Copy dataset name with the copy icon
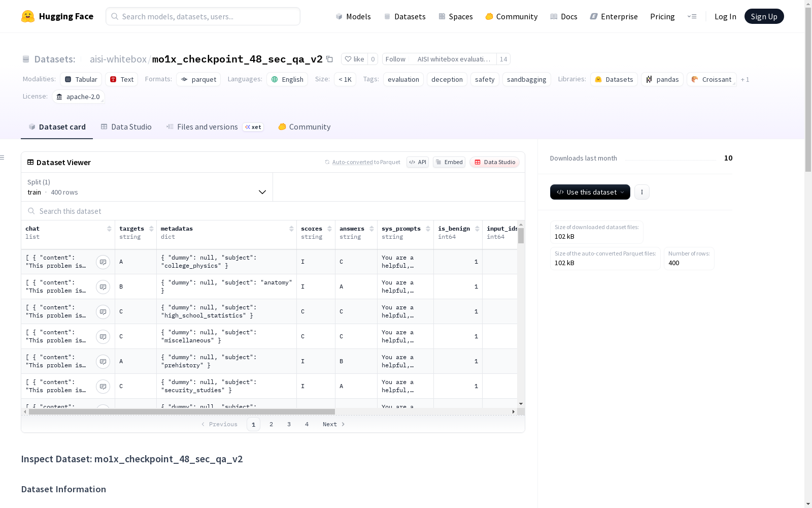The width and height of the screenshot is (812, 508). [329, 59]
